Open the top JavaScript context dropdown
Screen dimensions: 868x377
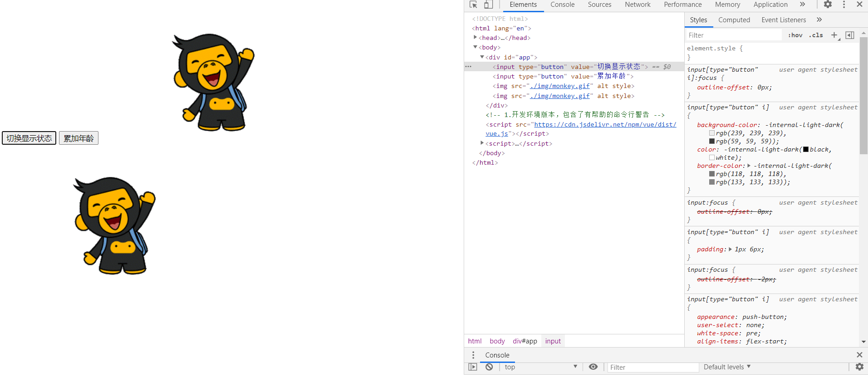click(540, 367)
